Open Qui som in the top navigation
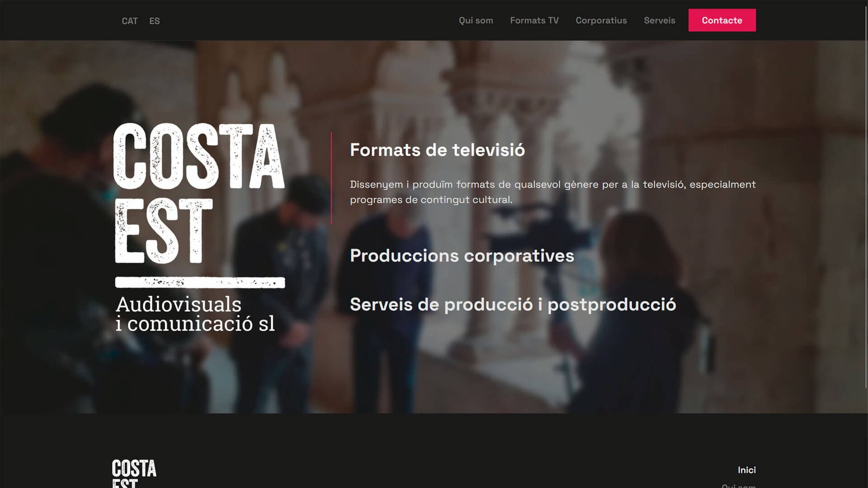868x488 pixels. click(476, 21)
